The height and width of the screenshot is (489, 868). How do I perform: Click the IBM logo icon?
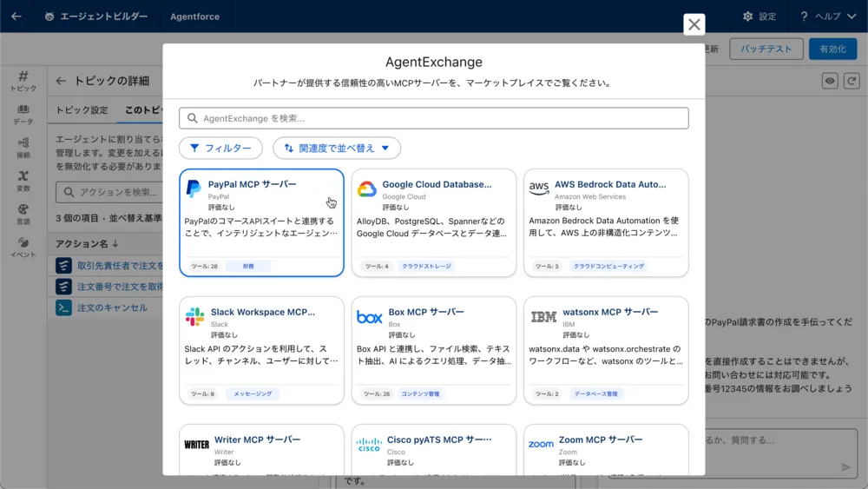pos(543,317)
